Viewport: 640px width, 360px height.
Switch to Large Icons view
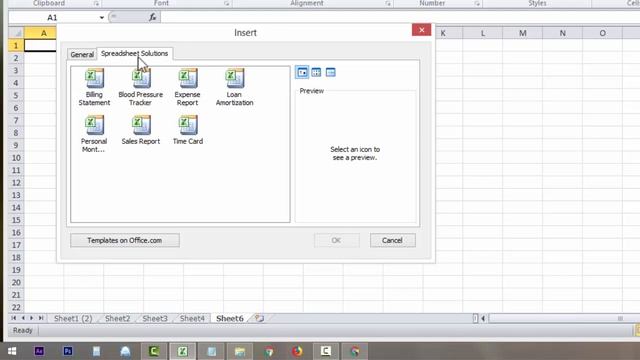(302, 73)
